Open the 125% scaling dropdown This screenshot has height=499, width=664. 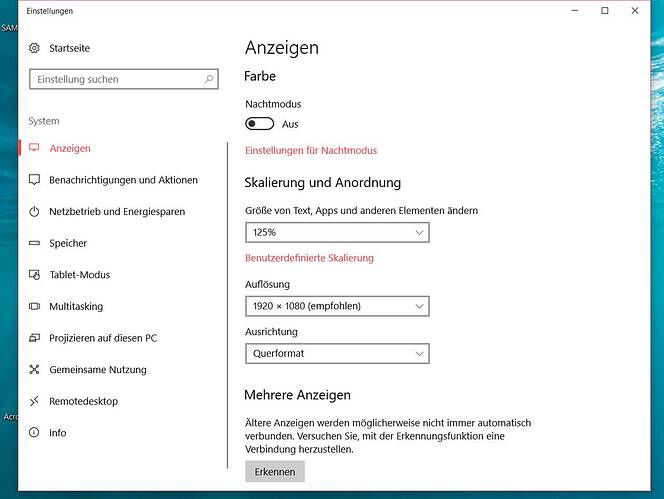[338, 232]
